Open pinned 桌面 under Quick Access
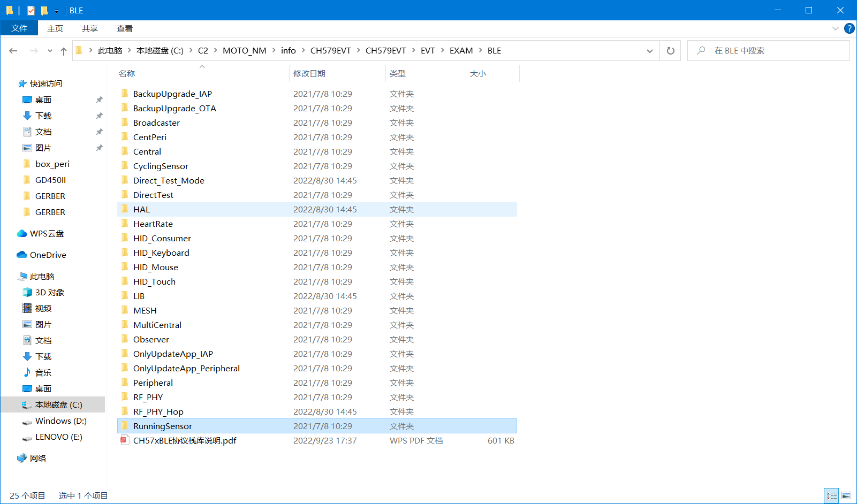The image size is (857, 504). tap(43, 100)
